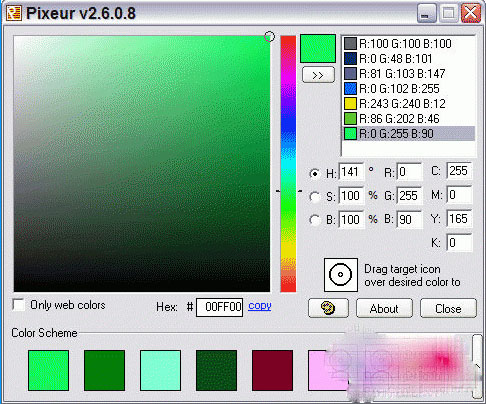Click the circular marker in the color field
Viewport: 486px width, 404px height.
pos(269,36)
